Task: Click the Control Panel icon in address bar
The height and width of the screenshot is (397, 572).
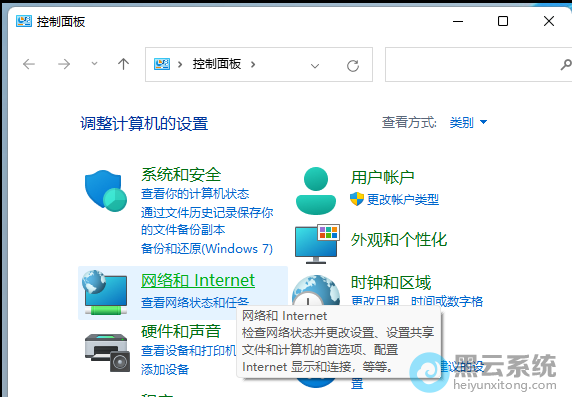Action: 162,64
